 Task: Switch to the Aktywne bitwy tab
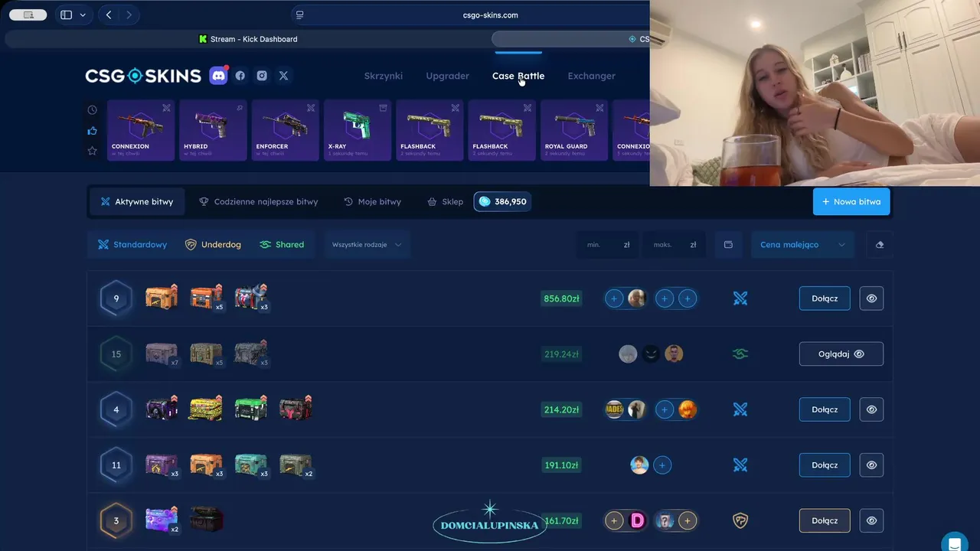tap(137, 202)
